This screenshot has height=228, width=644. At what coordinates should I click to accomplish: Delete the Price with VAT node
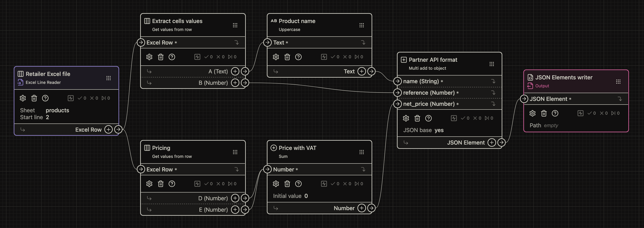[287, 184]
